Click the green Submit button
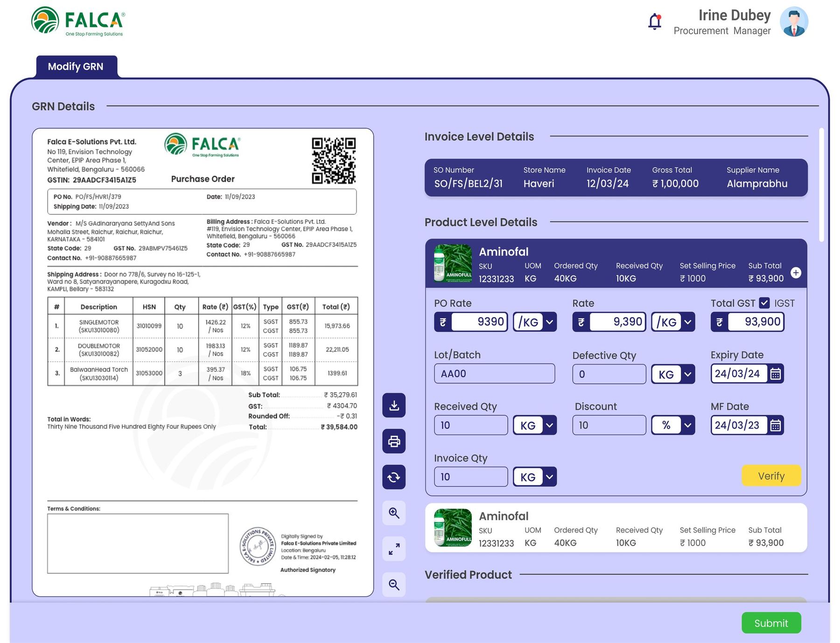Image resolution: width=840 pixels, height=643 pixels. coord(771,623)
